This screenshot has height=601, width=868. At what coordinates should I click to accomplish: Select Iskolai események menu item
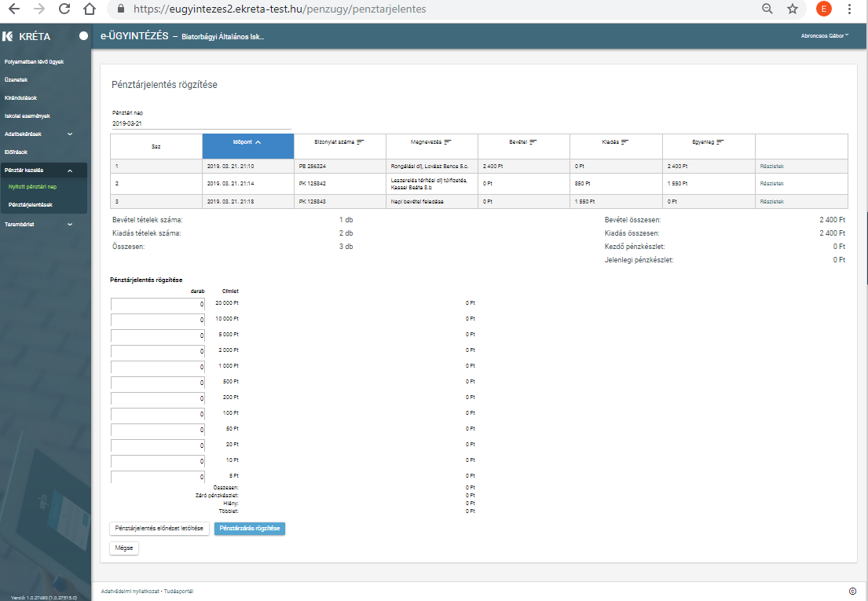[x=27, y=116]
